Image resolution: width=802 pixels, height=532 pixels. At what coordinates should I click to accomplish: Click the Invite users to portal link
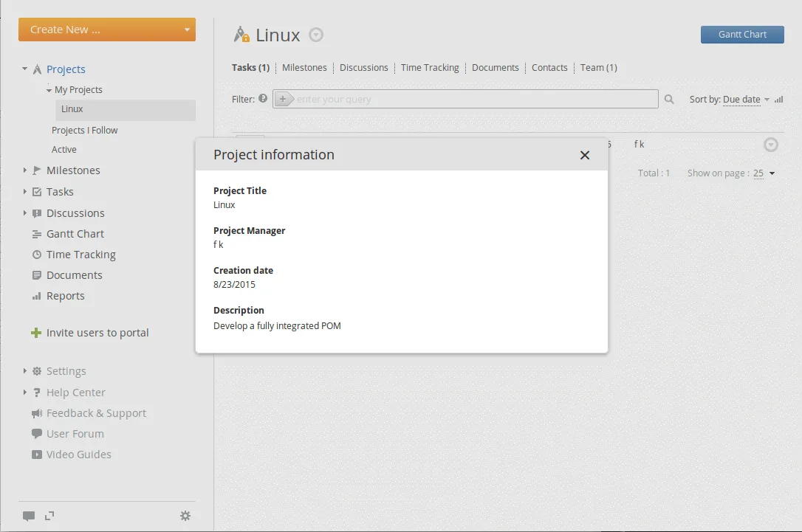point(97,333)
